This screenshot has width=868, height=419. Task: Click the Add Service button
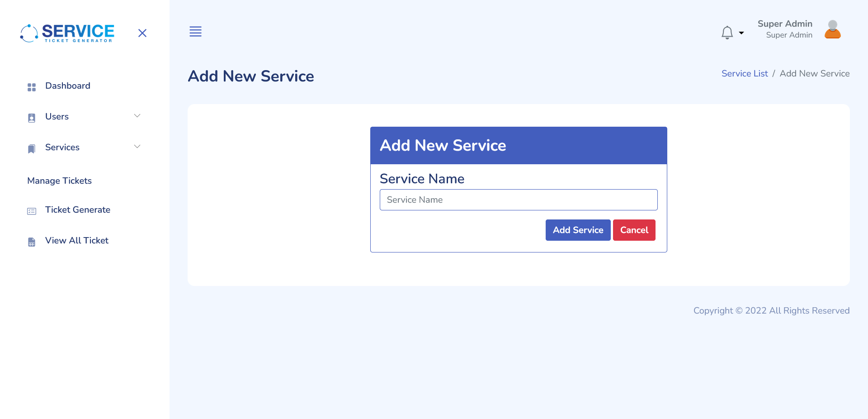[x=578, y=230]
